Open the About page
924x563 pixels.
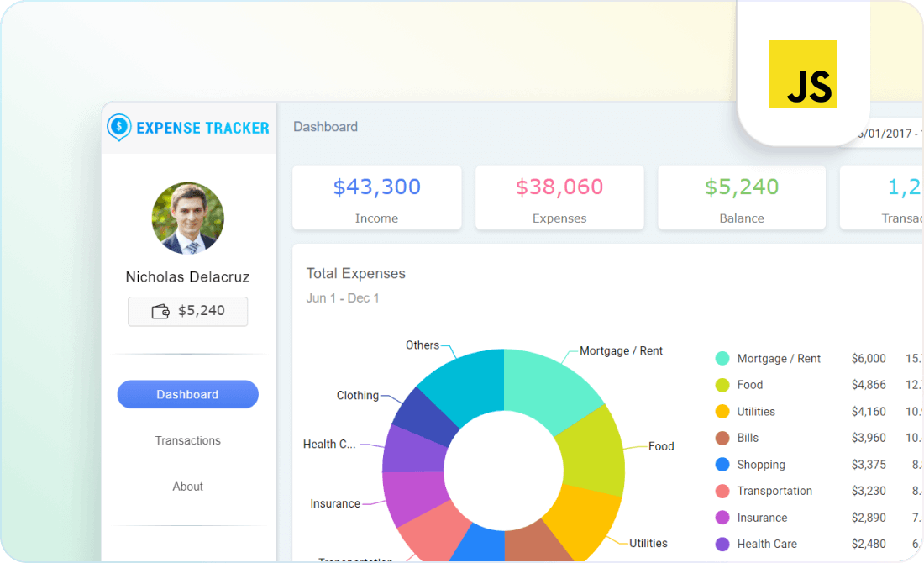187,486
